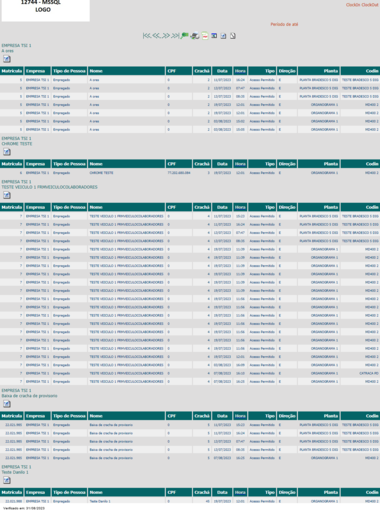Print the report using printer icon
This screenshot has width=380, height=513.
[195, 36]
